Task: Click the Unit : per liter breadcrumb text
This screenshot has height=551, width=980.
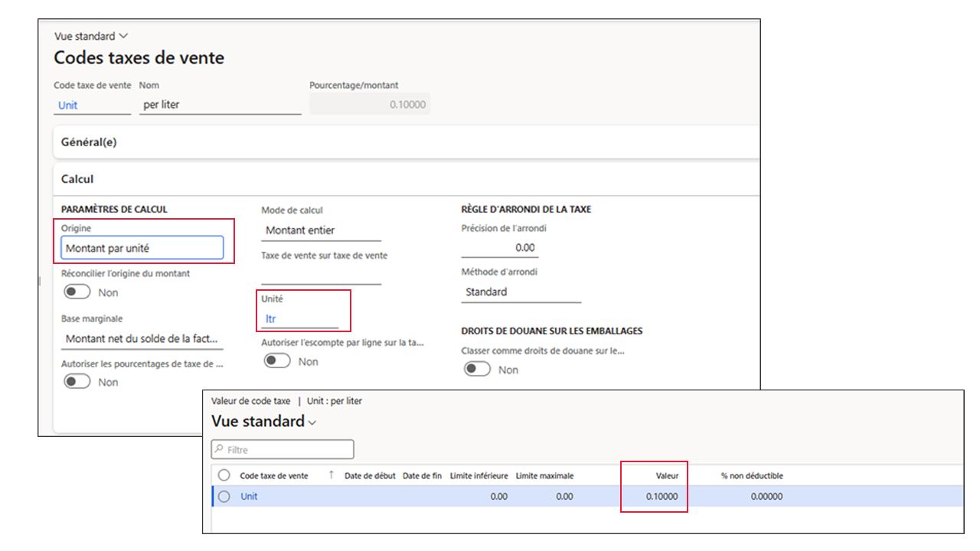Action: click(335, 401)
